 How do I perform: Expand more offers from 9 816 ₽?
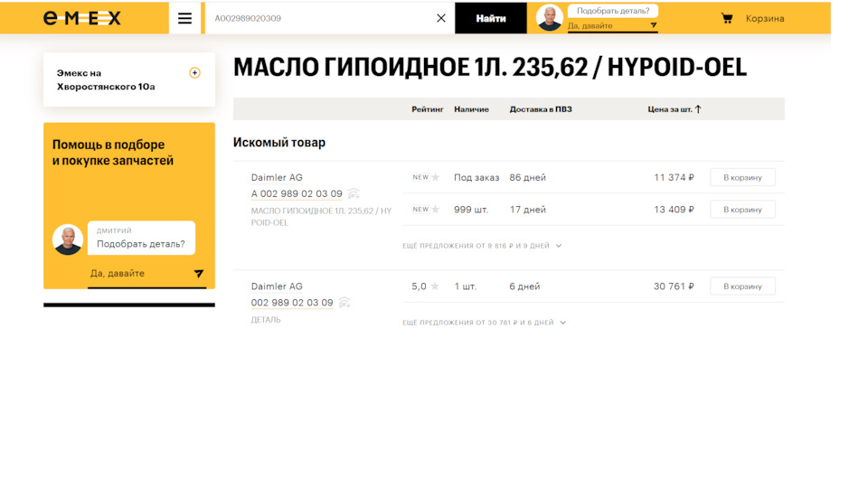pyautogui.click(x=482, y=246)
